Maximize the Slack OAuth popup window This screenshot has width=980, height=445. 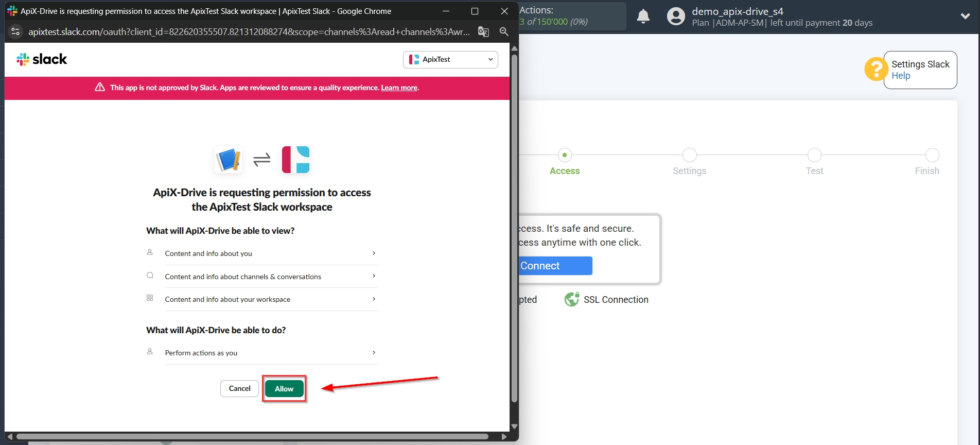click(475, 11)
